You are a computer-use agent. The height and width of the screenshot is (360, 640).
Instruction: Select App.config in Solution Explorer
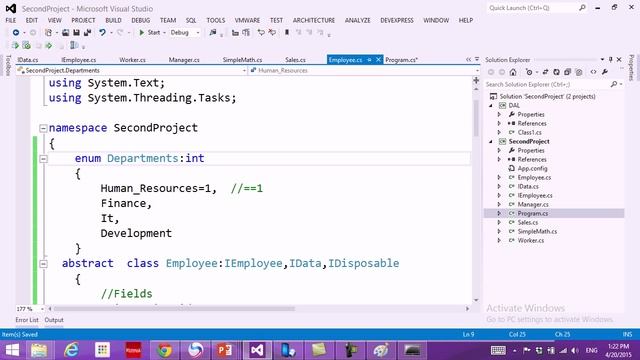click(x=532, y=169)
